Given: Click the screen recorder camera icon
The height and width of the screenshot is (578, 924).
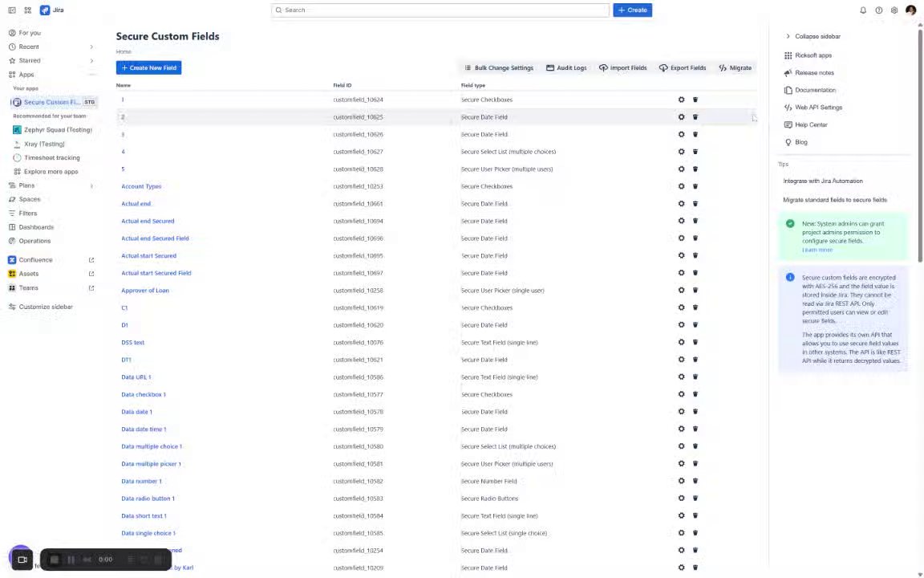Looking at the screenshot, I should pyautogui.click(x=22, y=559).
